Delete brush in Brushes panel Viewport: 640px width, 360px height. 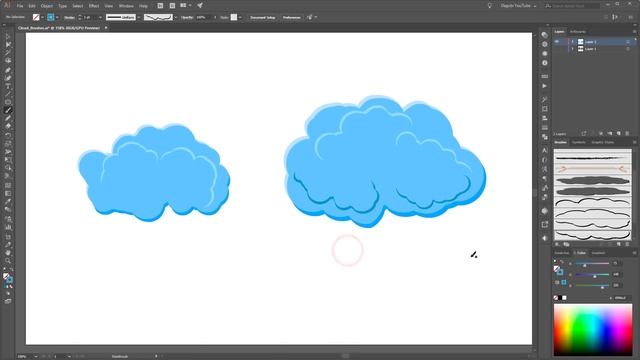point(627,244)
